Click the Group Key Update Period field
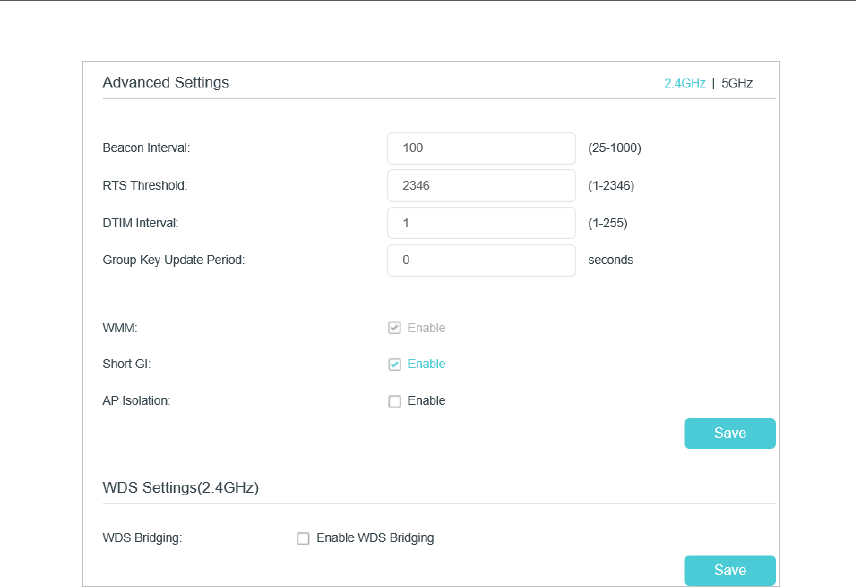Image resolution: width=856 pixels, height=587 pixels. [481, 260]
